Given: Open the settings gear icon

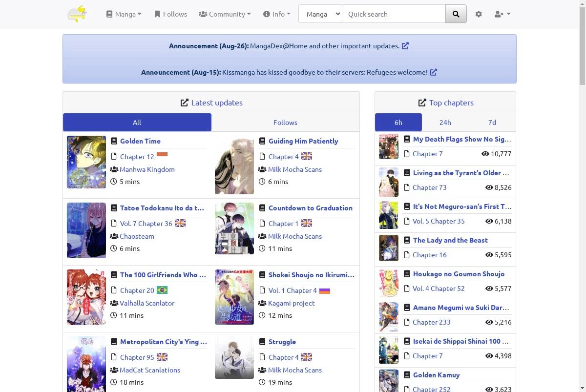Looking at the screenshot, I should pyautogui.click(x=479, y=14).
